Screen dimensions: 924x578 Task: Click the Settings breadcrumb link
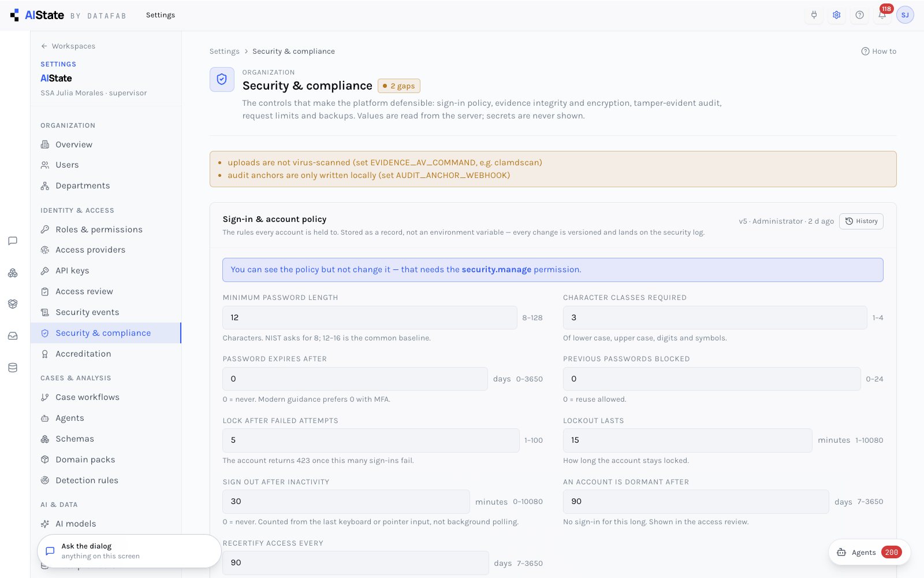[224, 51]
